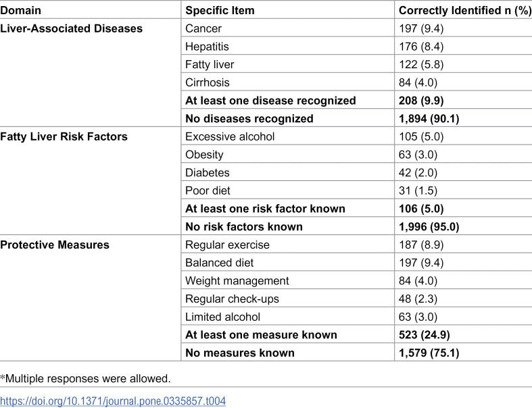This screenshot has width=532, height=408.
Task: Click the Regular check-ups item
Action: coord(232,299)
